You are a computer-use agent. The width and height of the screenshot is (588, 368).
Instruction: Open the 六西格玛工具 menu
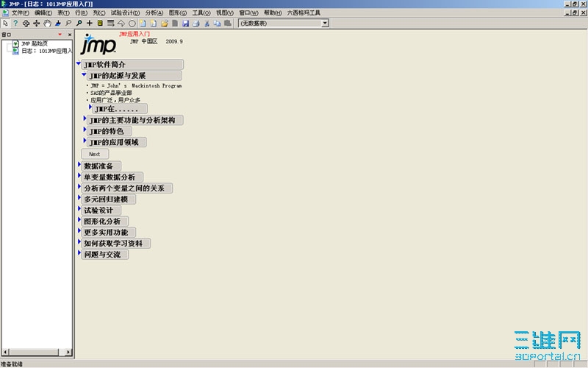[304, 13]
